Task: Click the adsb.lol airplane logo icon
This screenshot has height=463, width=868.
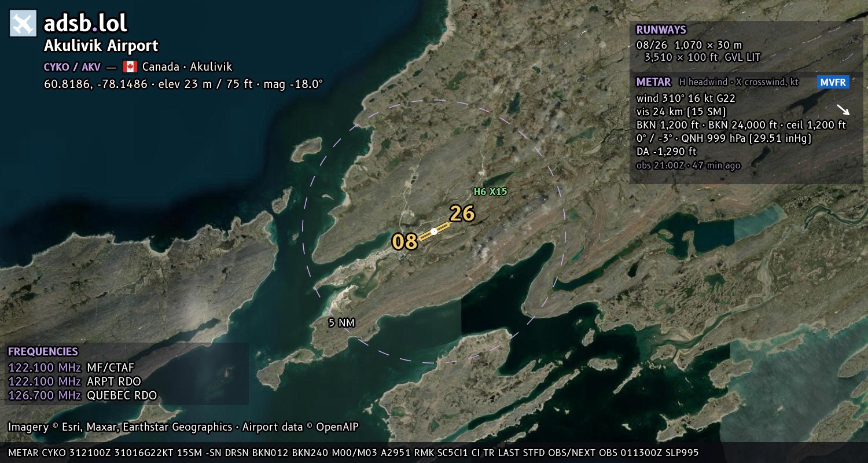Action: 23,24
